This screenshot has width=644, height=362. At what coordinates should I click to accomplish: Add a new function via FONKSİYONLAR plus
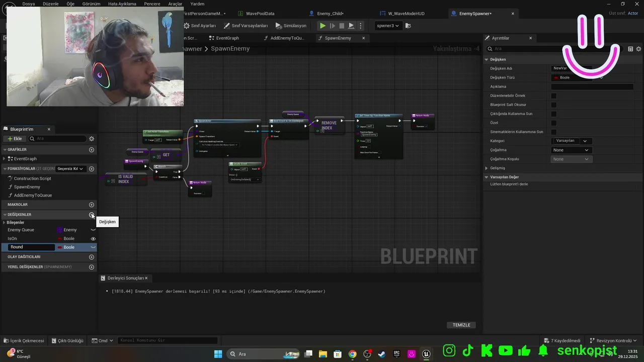click(x=92, y=169)
